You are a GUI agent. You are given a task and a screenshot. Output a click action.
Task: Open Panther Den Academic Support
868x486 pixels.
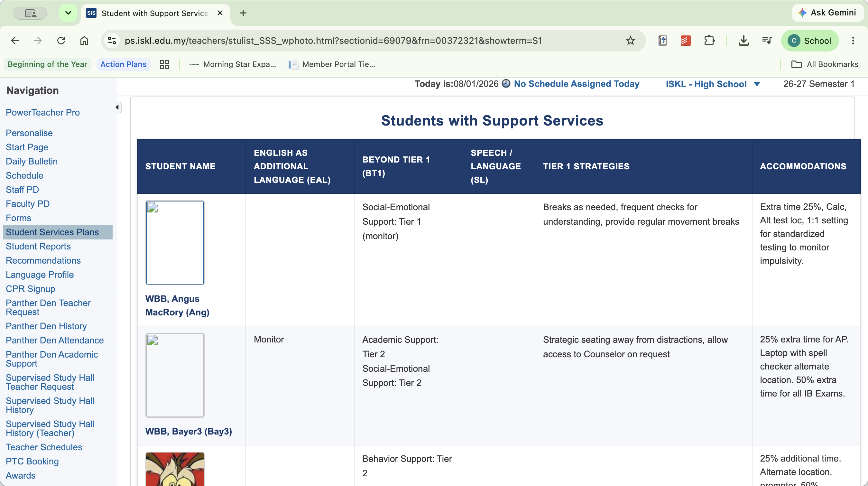click(52, 359)
